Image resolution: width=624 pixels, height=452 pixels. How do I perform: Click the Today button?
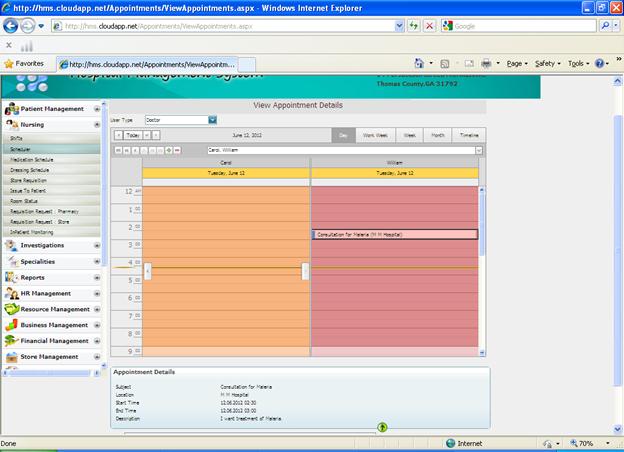[132, 135]
